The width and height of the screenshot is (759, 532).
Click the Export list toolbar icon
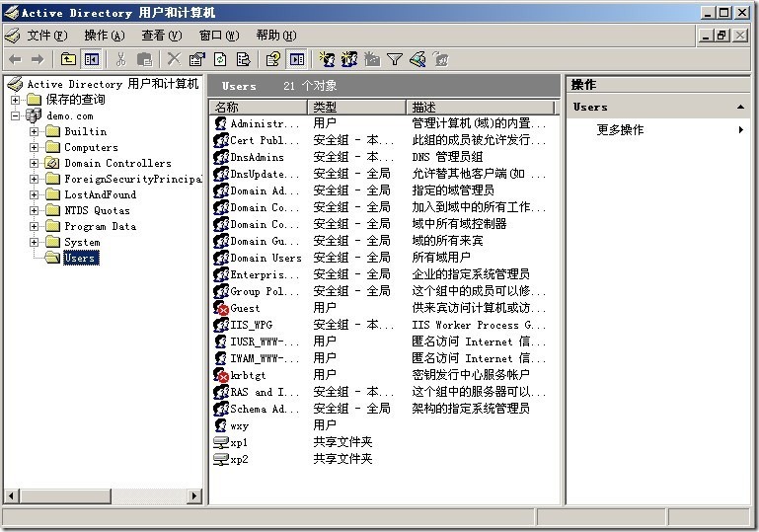click(x=242, y=59)
